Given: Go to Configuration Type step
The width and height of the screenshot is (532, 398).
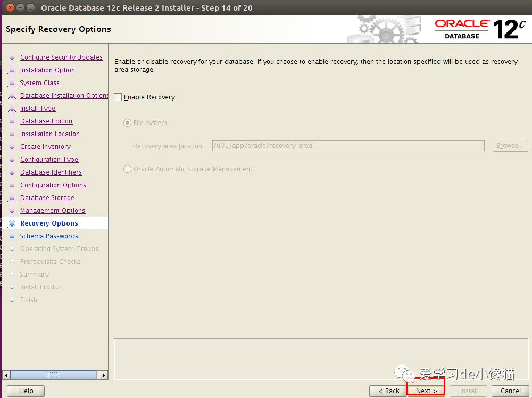Looking at the screenshot, I should pos(49,160).
